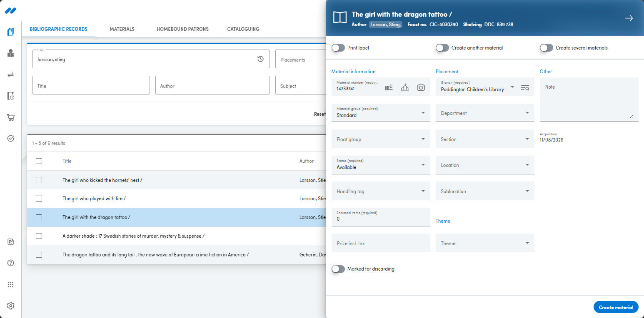Viewport: 644px width, 318px height.
Task: Click the Acquisition date 11/08/2026
Action: click(x=551, y=140)
